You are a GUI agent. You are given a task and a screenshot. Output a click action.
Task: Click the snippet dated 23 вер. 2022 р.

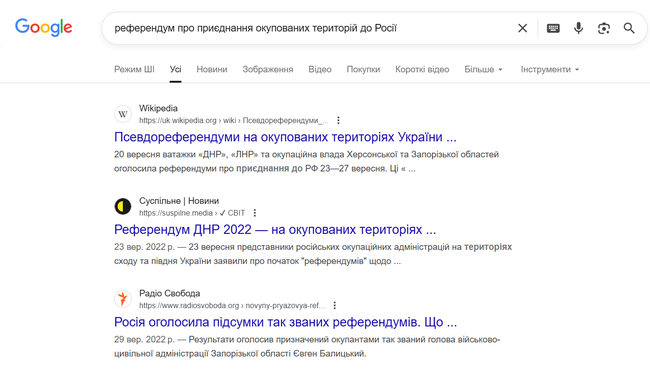coord(313,254)
